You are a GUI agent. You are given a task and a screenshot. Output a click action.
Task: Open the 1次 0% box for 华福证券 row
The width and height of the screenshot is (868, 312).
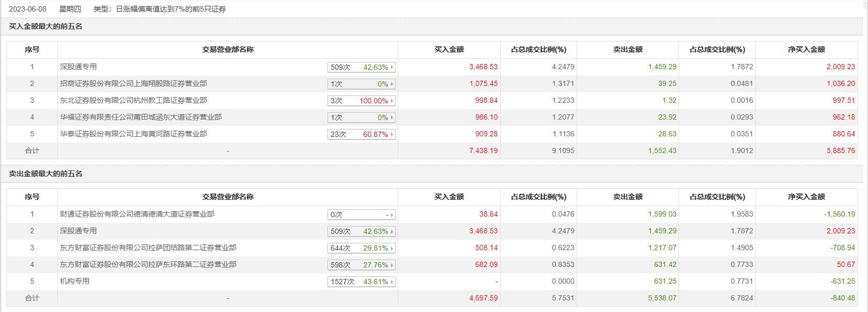361,117
